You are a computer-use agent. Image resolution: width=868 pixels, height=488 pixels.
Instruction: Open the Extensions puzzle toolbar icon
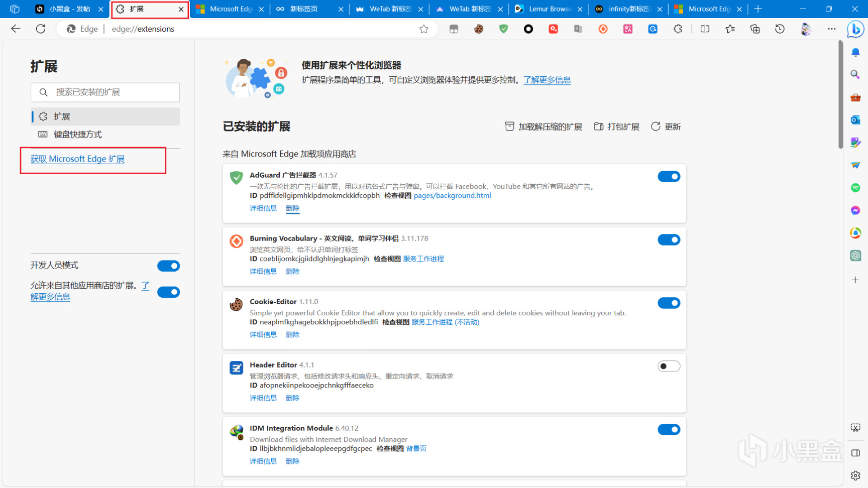[678, 29]
